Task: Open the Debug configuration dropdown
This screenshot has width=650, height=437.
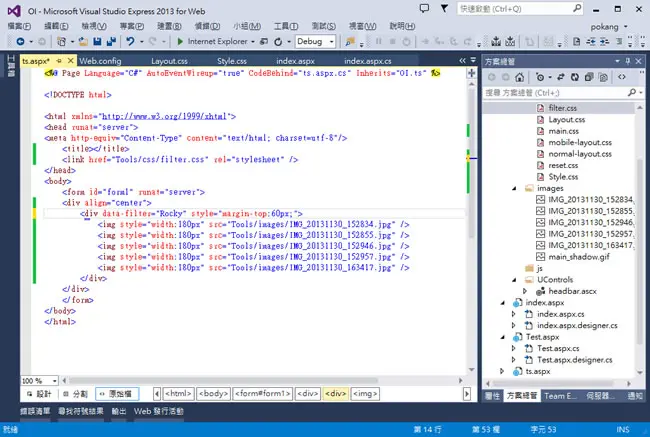Action: 315,41
